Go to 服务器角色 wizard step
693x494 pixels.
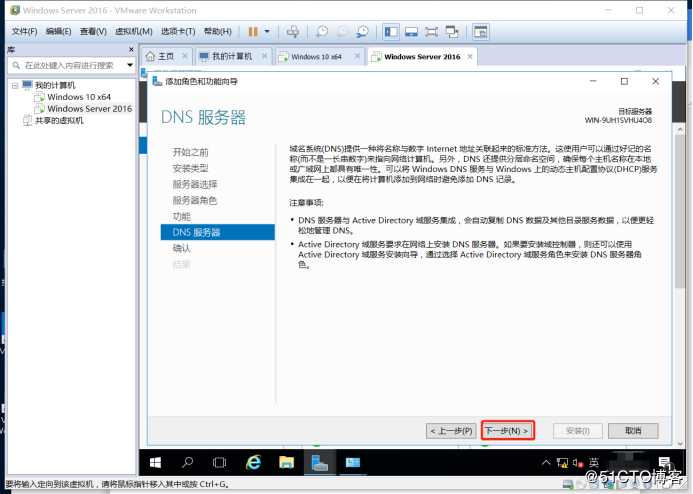195,201
